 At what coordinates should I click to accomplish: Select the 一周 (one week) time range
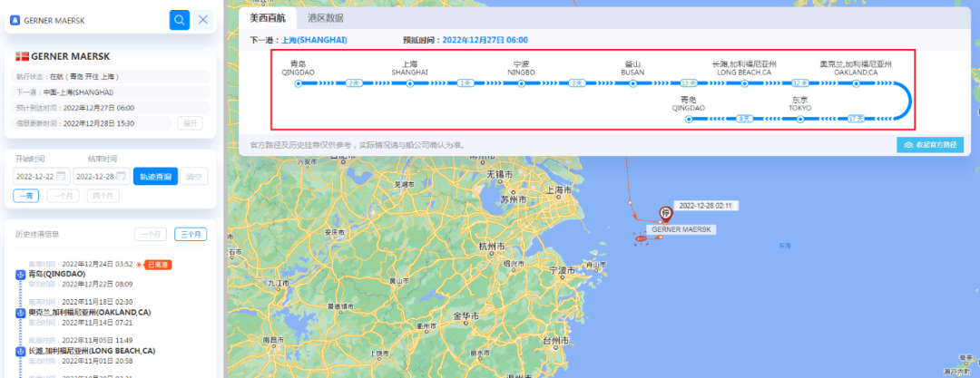[x=25, y=195]
